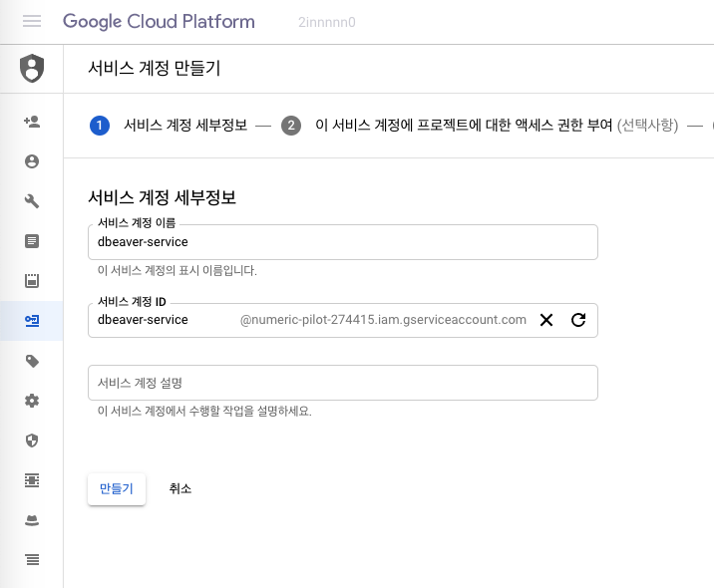Click the hat-shaped roles icon in sidebar
The height and width of the screenshot is (588, 714).
point(32,520)
